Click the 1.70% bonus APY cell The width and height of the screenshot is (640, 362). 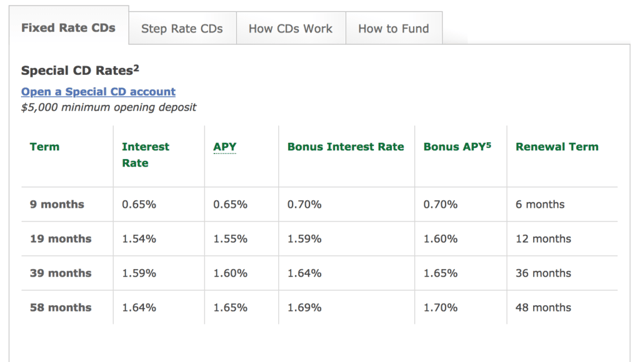coord(440,307)
